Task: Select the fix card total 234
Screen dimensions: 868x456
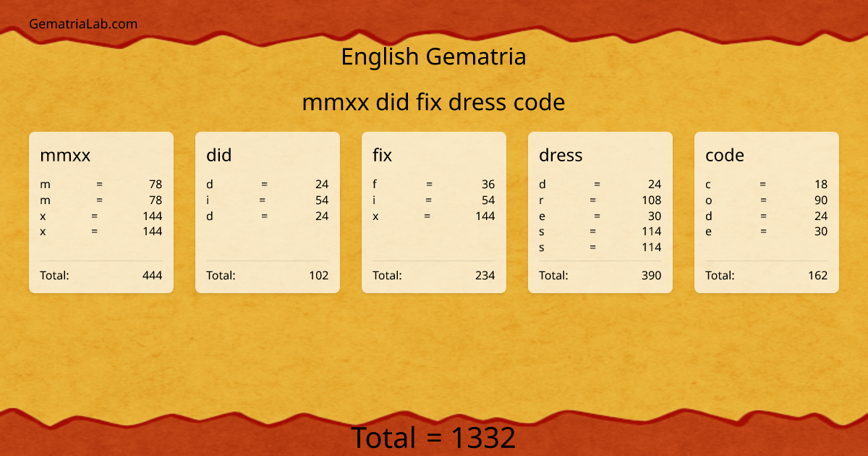Action: coord(485,275)
